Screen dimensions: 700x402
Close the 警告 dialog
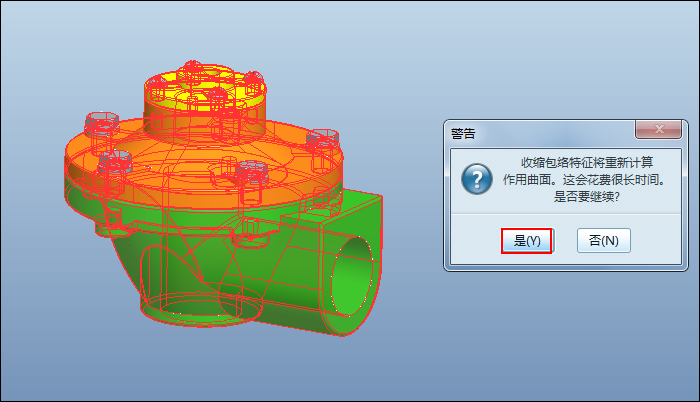coord(658,130)
